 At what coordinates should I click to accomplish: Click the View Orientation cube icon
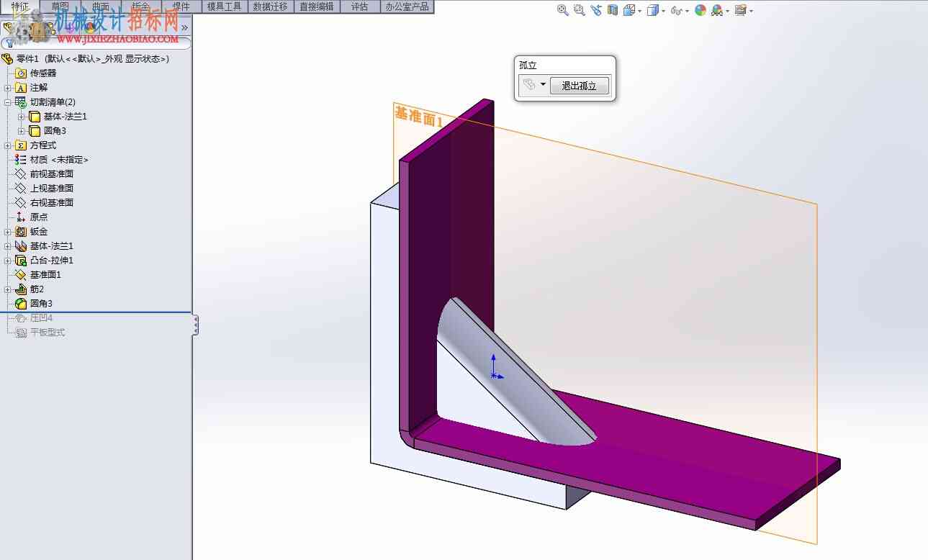pyautogui.click(x=629, y=10)
